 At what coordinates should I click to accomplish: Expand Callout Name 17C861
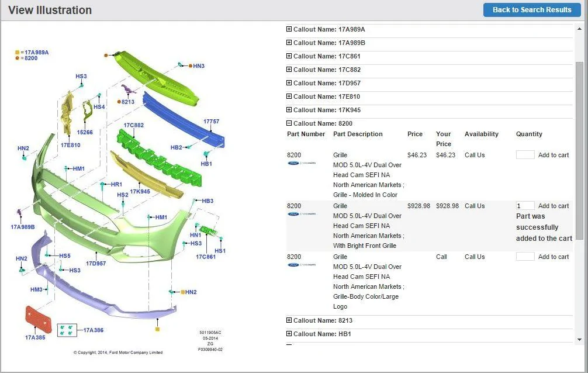click(289, 56)
